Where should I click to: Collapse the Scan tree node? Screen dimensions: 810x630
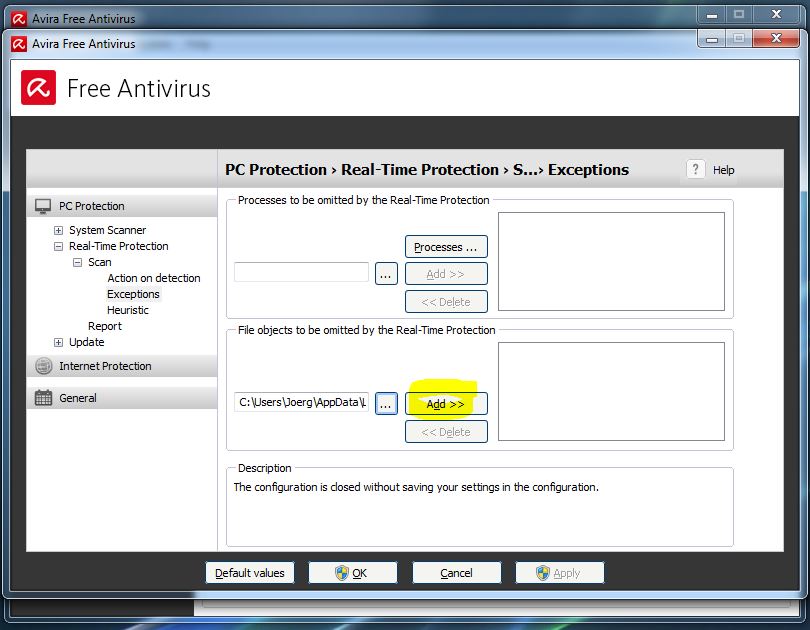[x=78, y=262]
